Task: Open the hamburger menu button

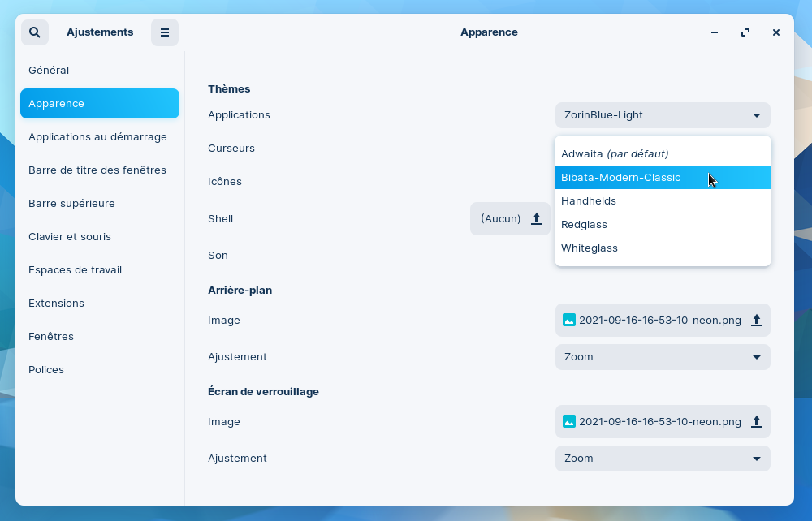Action: 165,32
